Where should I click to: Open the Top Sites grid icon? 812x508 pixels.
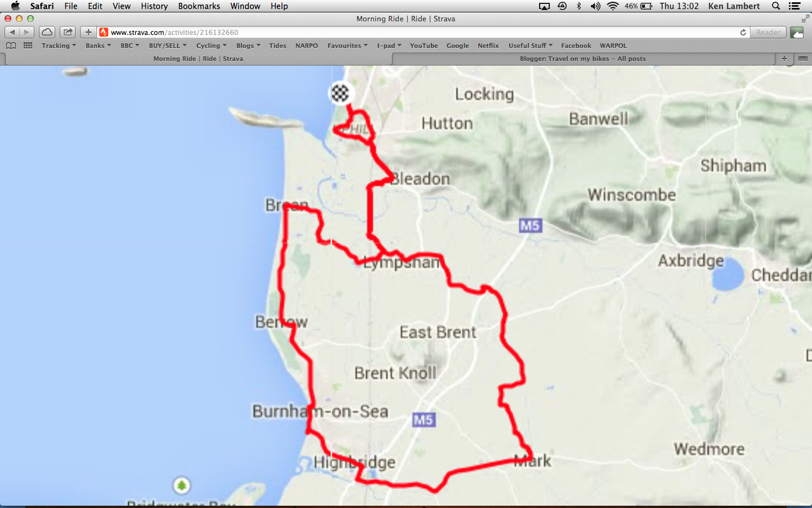[x=28, y=45]
